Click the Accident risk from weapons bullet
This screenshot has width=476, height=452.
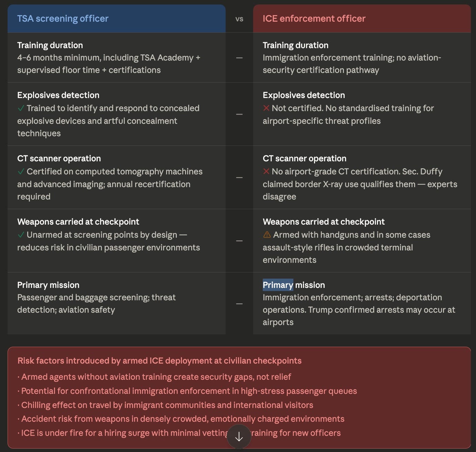pyautogui.click(x=181, y=419)
